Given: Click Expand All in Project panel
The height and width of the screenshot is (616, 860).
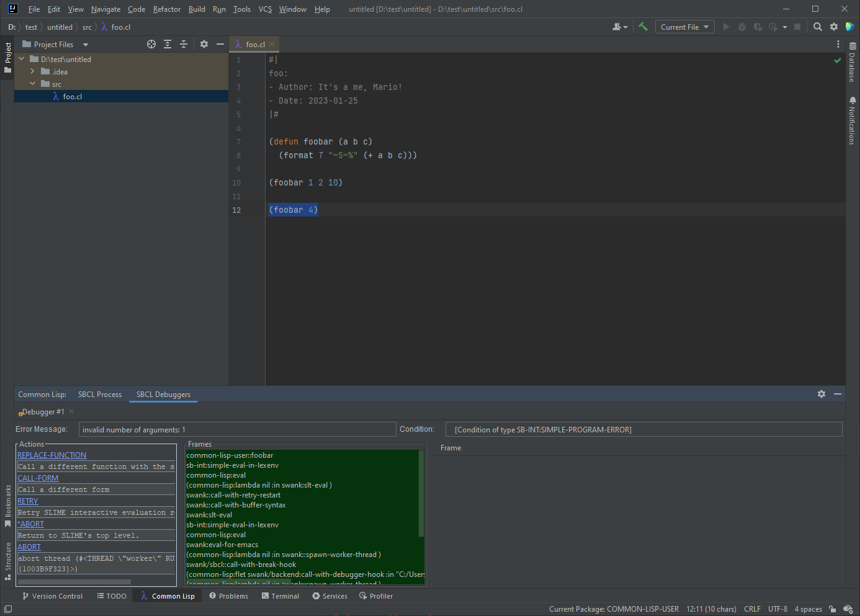Looking at the screenshot, I should tap(168, 44).
